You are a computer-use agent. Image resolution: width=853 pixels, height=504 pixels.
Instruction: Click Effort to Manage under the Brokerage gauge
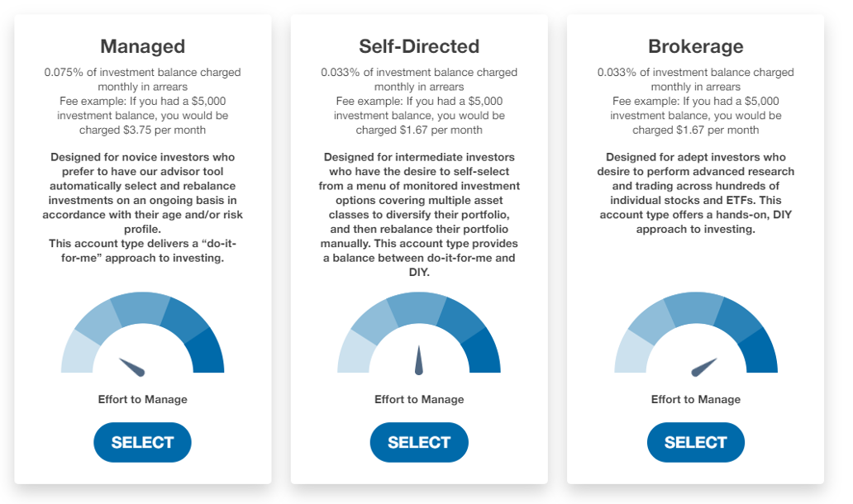696,399
